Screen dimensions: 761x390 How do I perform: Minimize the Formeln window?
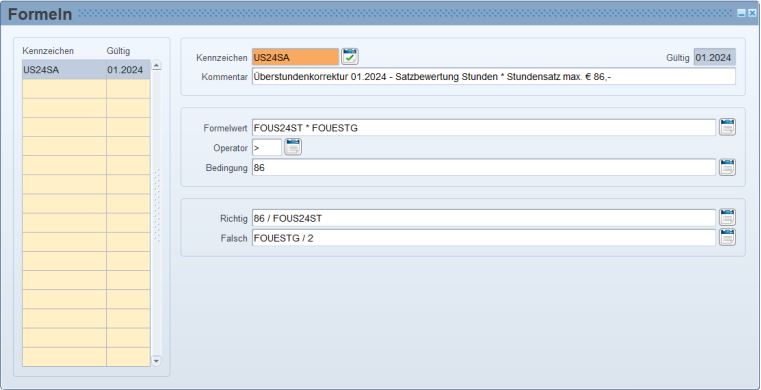[x=741, y=14]
